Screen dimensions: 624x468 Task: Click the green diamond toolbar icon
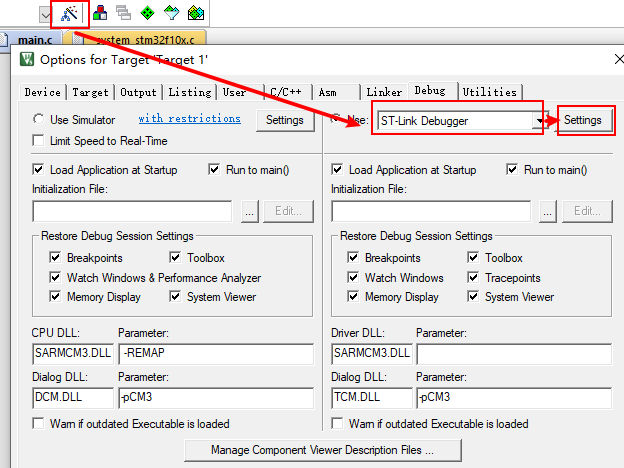[x=147, y=14]
